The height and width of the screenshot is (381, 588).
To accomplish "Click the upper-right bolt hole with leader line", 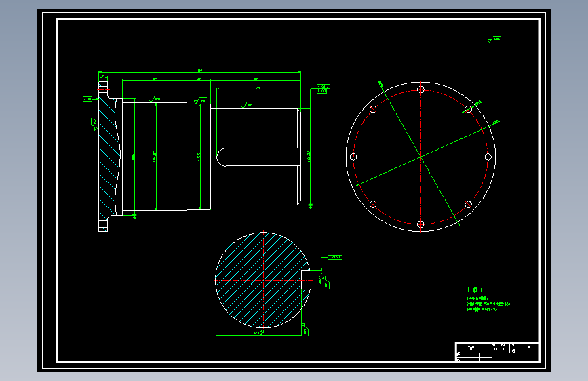I will [469, 109].
